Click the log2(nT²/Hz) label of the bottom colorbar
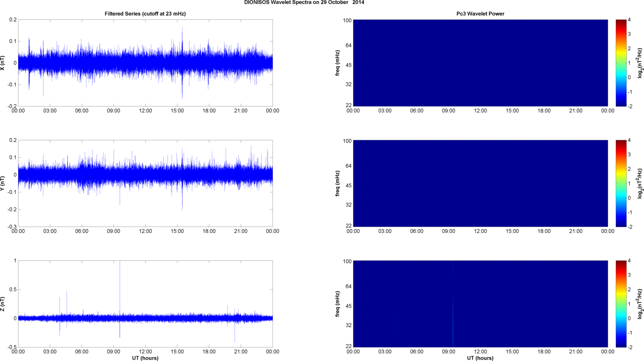Viewport: 644px width, 361px height. pyautogui.click(x=640, y=304)
